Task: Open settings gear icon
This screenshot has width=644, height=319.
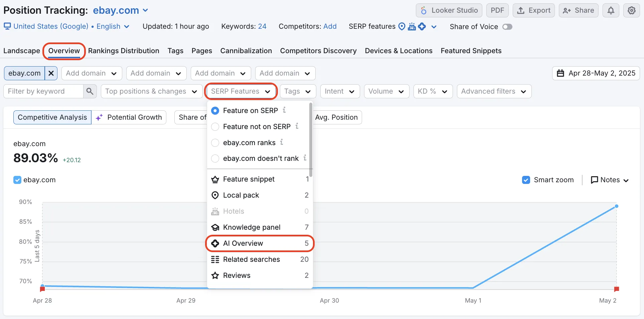Action: tap(631, 10)
